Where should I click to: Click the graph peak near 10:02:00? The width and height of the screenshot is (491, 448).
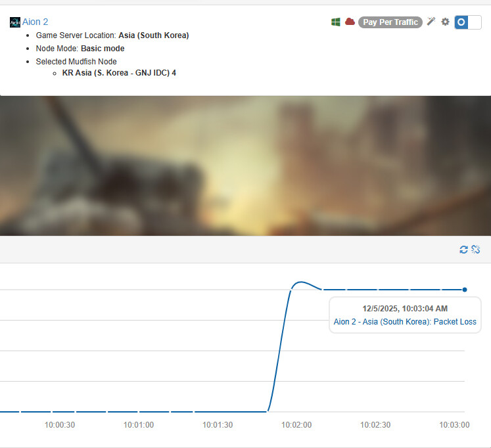[300, 282]
